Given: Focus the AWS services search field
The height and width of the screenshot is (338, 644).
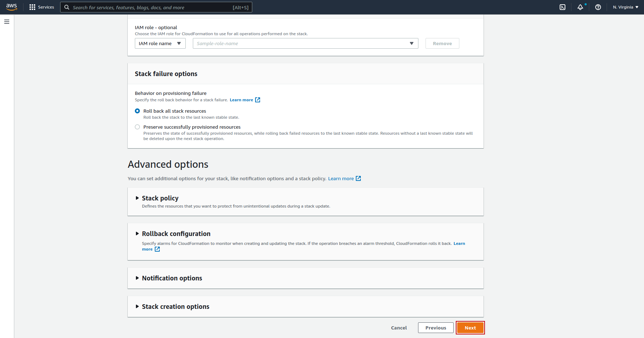Looking at the screenshot, I should 156,7.
